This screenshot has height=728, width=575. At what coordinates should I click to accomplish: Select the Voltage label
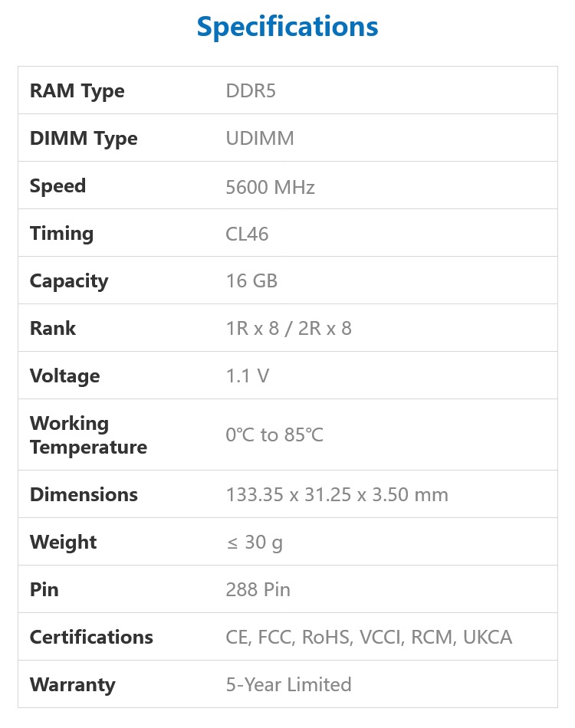(65, 376)
